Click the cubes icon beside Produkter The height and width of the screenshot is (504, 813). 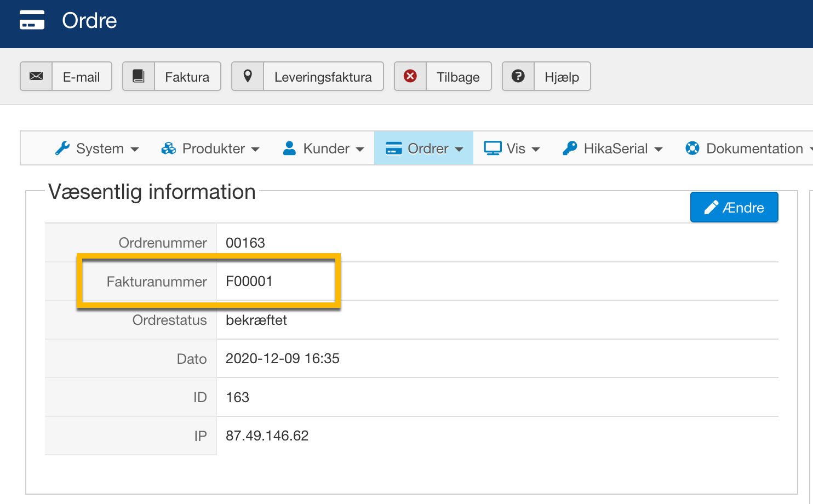pyautogui.click(x=169, y=148)
